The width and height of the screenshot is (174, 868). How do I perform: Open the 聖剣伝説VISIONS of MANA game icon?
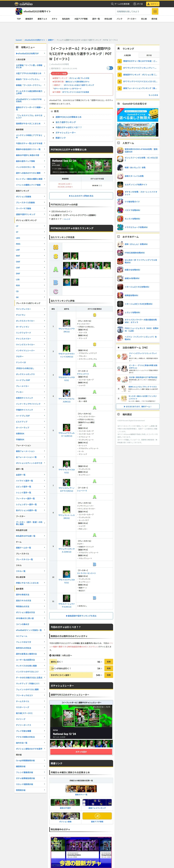click(x=120, y=150)
